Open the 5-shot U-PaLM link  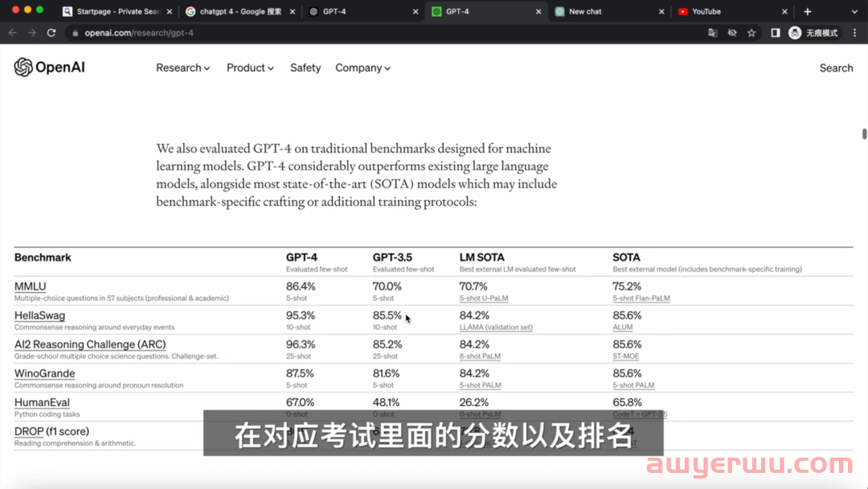pyautogui.click(x=483, y=298)
